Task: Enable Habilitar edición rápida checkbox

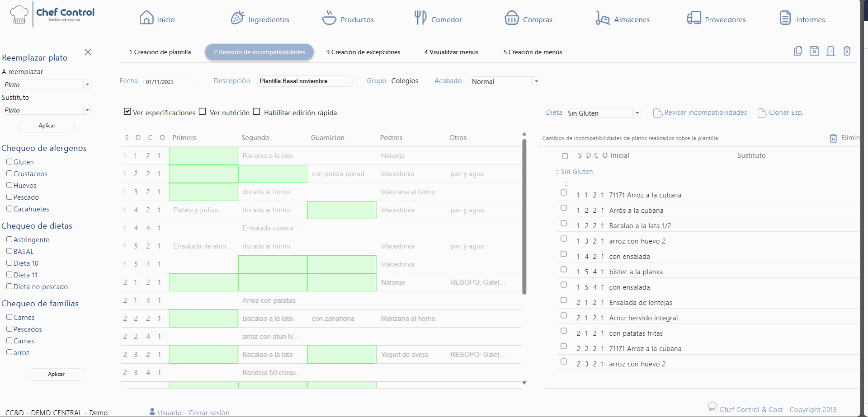Action: (256, 112)
